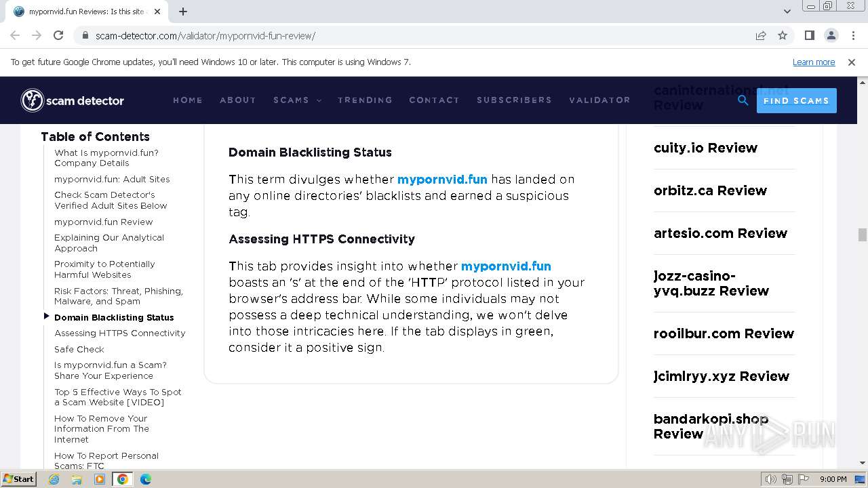Jump to Proximity to Potentially Harmful Websites
868x488 pixels.
[x=104, y=270]
